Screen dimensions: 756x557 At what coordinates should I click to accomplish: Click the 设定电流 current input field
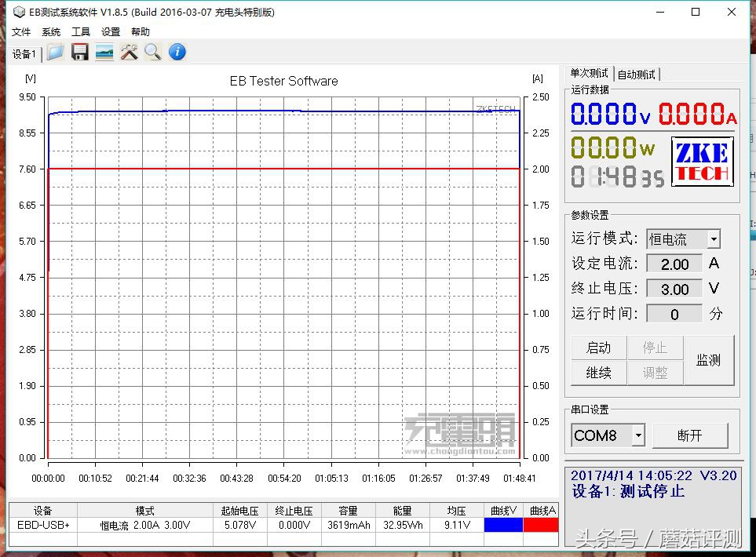[x=674, y=264]
